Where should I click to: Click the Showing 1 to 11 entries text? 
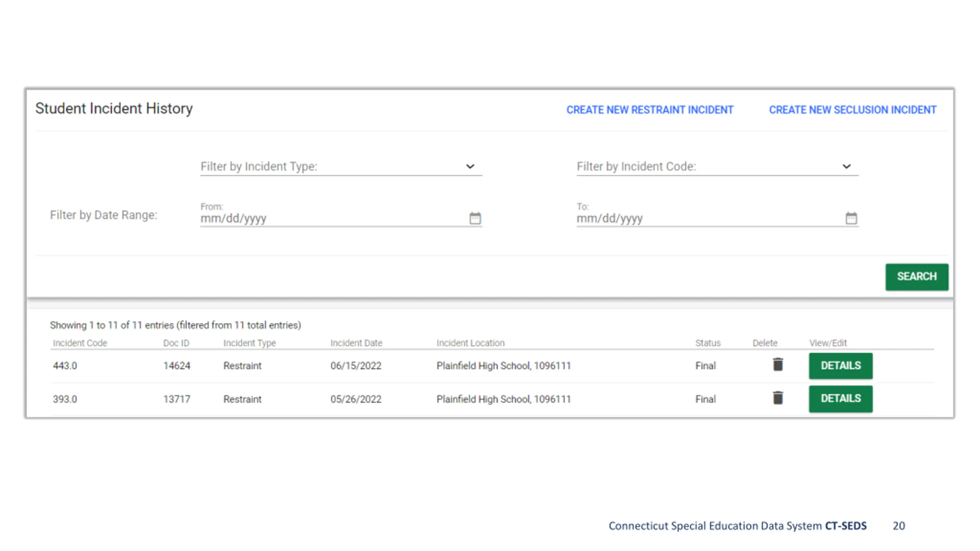tap(175, 325)
